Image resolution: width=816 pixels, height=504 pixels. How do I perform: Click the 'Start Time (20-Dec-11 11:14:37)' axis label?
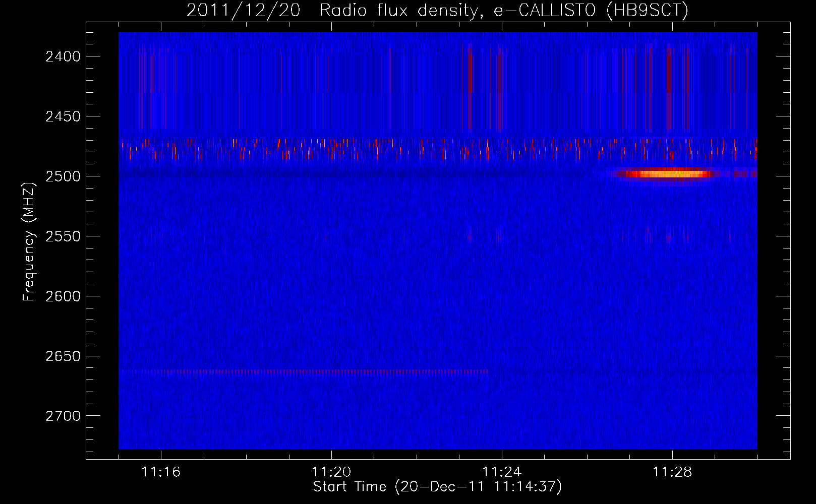pos(437,487)
